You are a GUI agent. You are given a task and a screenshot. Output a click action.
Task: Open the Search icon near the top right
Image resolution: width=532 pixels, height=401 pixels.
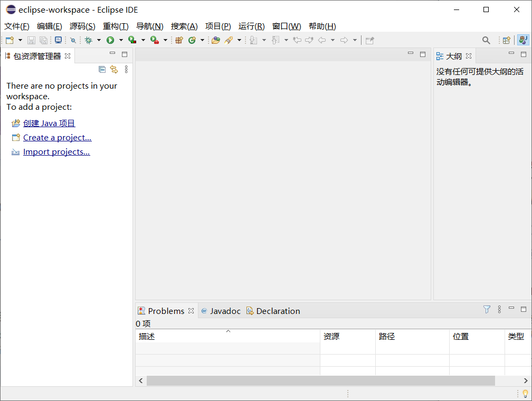click(487, 40)
